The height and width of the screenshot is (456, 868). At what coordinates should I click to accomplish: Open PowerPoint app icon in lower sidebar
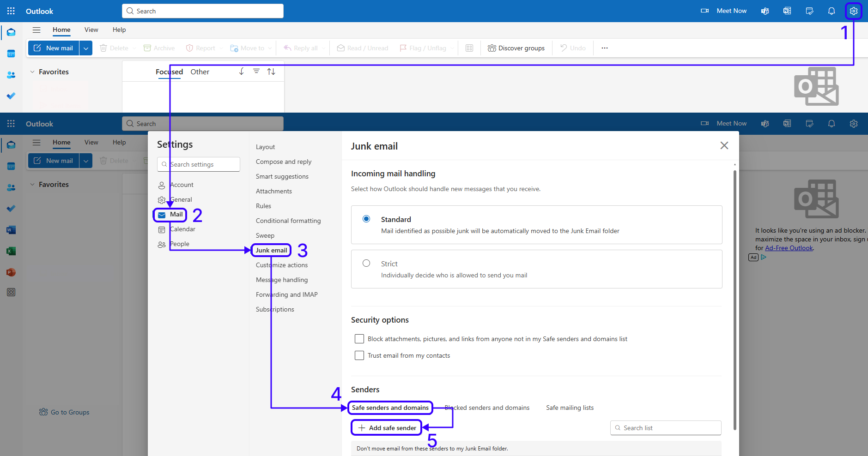pyautogui.click(x=11, y=272)
